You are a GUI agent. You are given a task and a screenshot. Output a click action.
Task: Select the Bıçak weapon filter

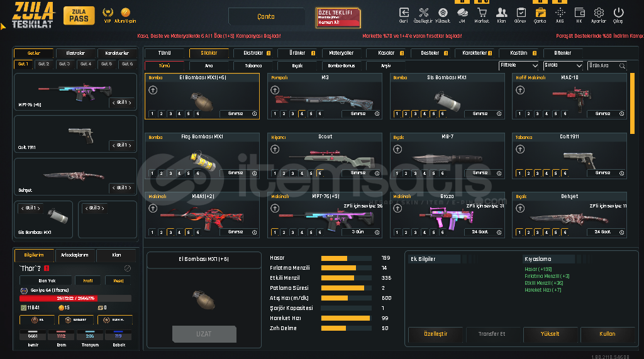click(297, 66)
